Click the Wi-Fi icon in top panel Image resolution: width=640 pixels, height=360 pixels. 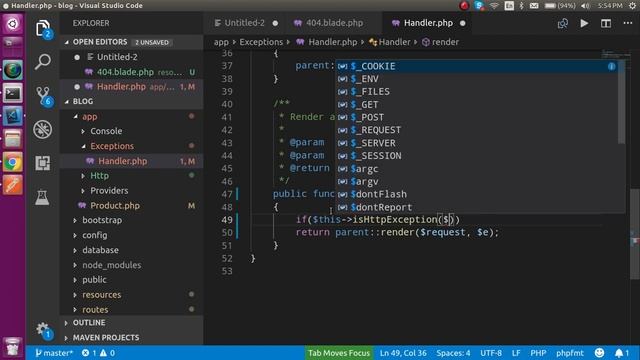(x=494, y=6)
